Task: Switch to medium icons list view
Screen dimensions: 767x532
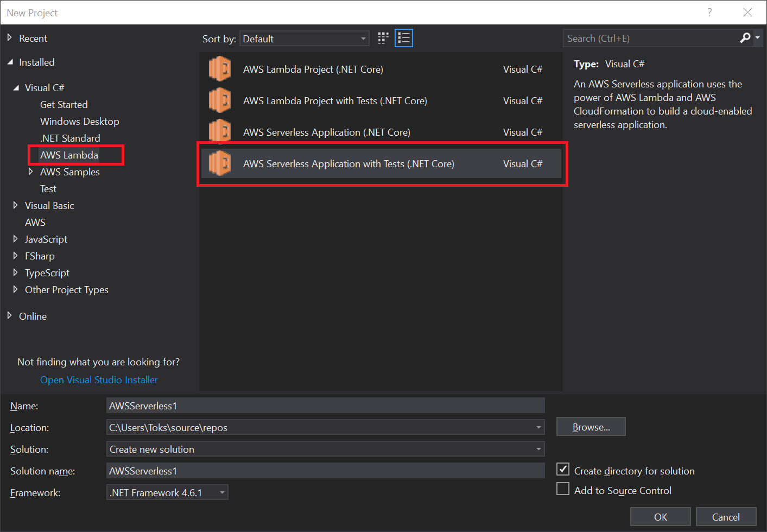Action: 404,38
